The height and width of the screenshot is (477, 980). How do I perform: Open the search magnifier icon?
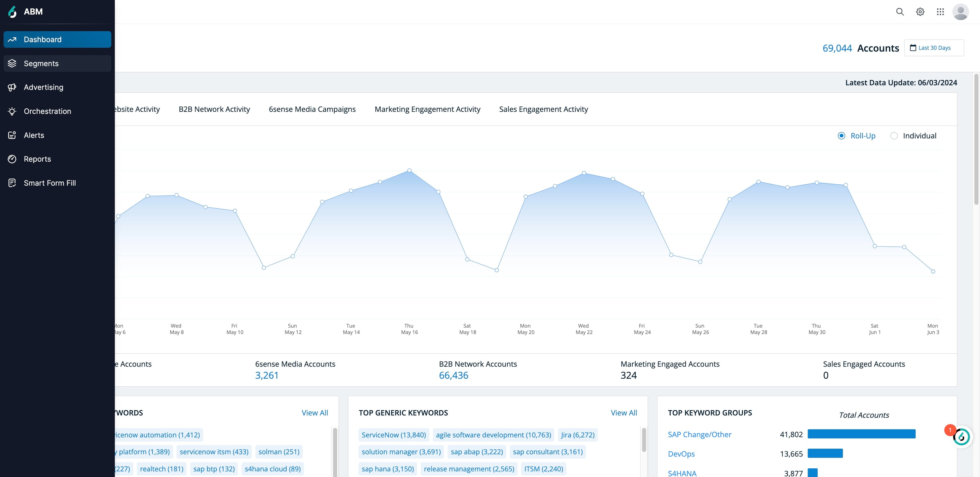click(x=900, y=12)
